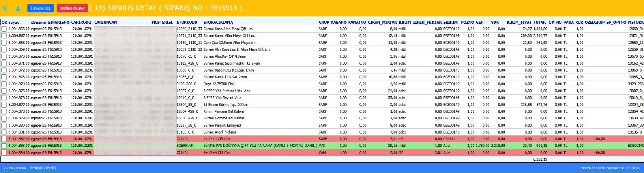644x173 pixels.
Task: Click quantity 55,00 adet
Action: 397,98
